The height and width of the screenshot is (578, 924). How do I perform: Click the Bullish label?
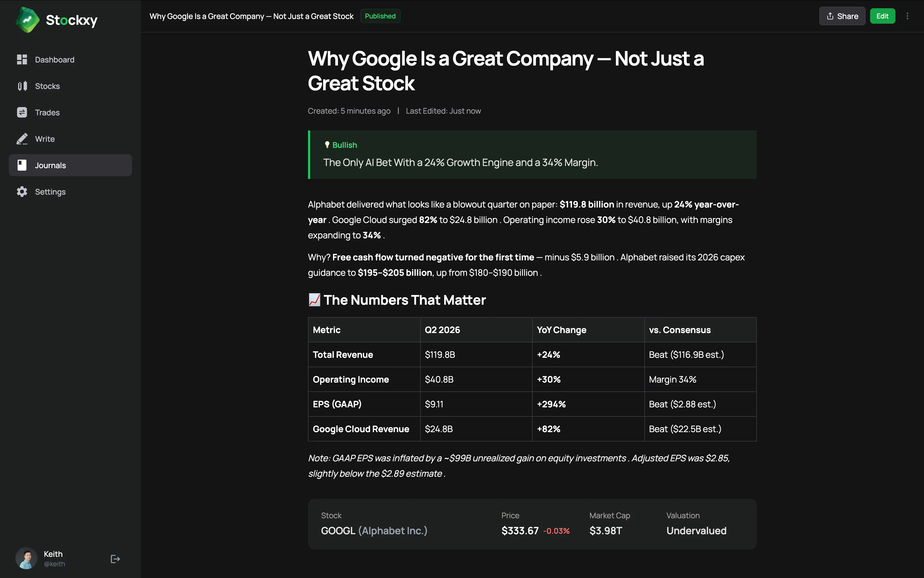[x=344, y=145]
